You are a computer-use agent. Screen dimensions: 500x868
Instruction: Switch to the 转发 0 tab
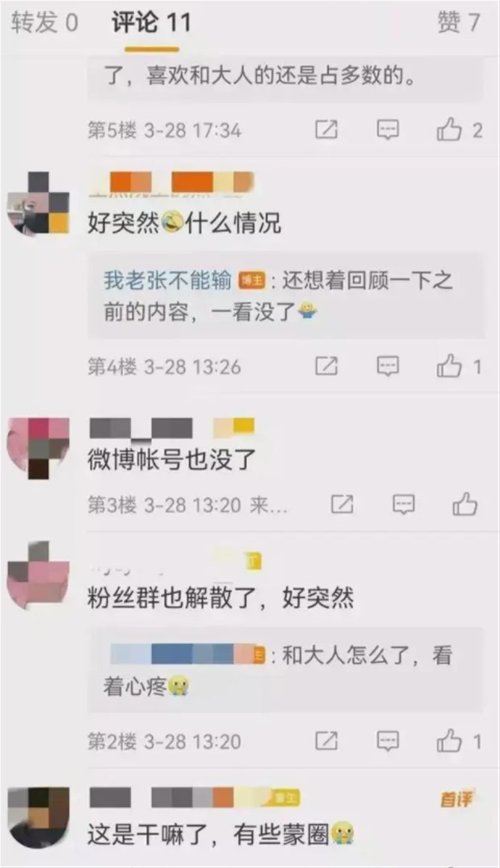45,22
